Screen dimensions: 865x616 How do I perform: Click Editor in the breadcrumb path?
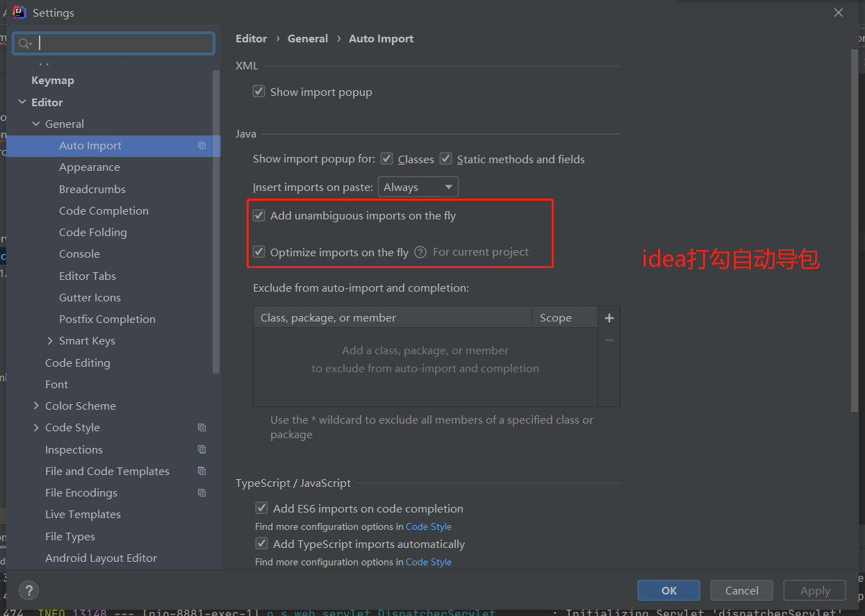252,39
